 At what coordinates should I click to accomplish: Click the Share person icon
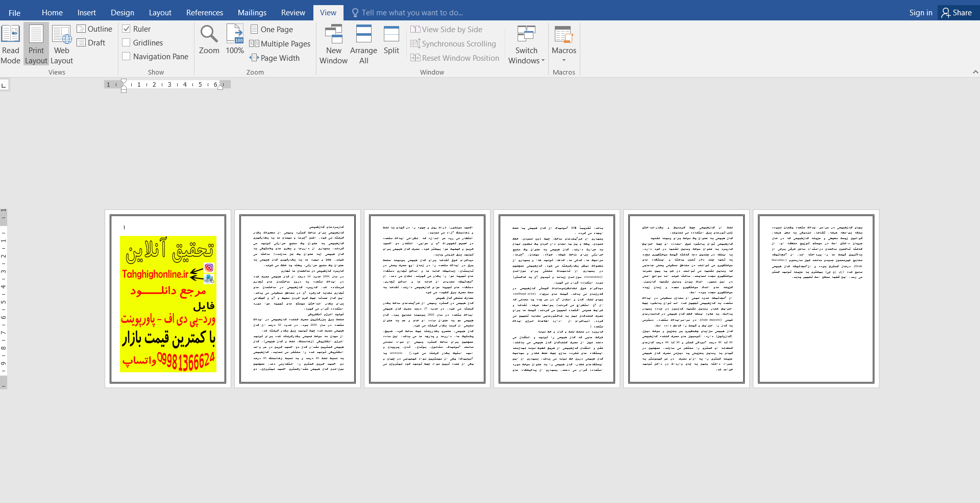(x=946, y=12)
